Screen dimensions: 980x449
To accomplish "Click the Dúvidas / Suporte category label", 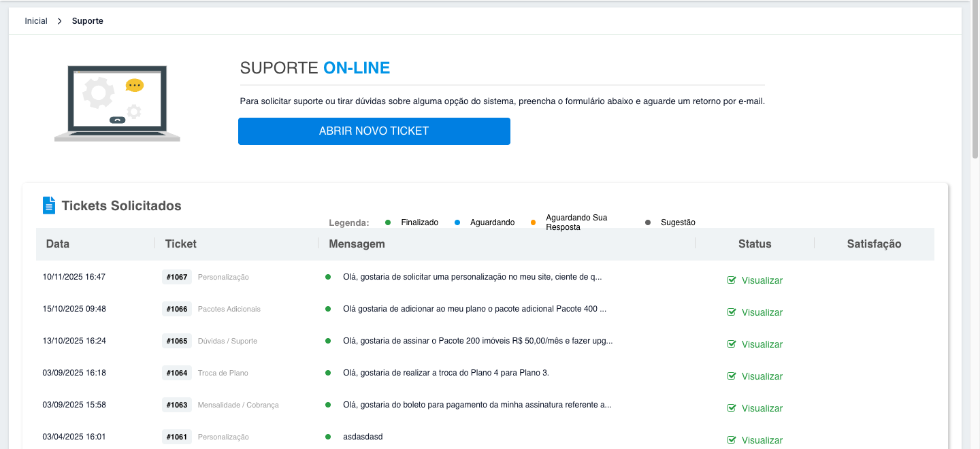I will pyautogui.click(x=227, y=341).
